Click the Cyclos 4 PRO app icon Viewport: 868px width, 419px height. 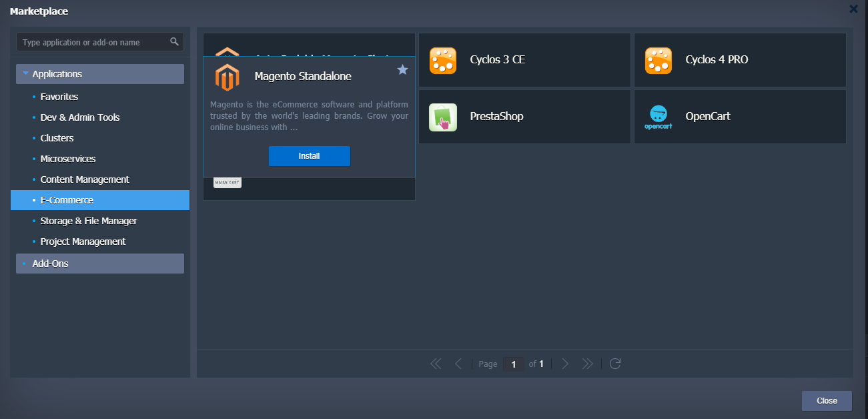click(x=658, y=59)
